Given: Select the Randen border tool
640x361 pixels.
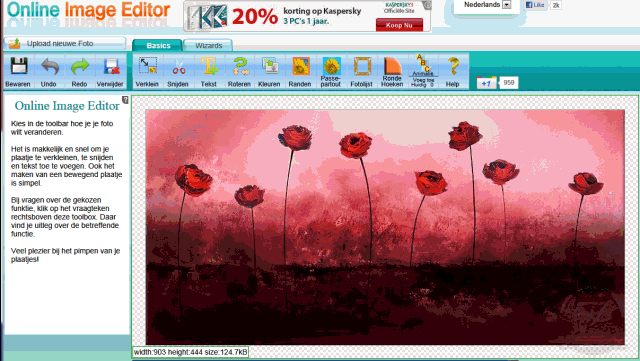Looking at the screenshot, I should [x=300, y=66].
